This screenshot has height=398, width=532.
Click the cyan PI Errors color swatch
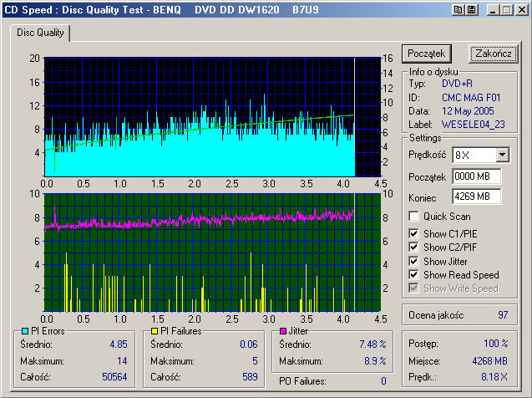pyautogui.click(x=25, y=331)
